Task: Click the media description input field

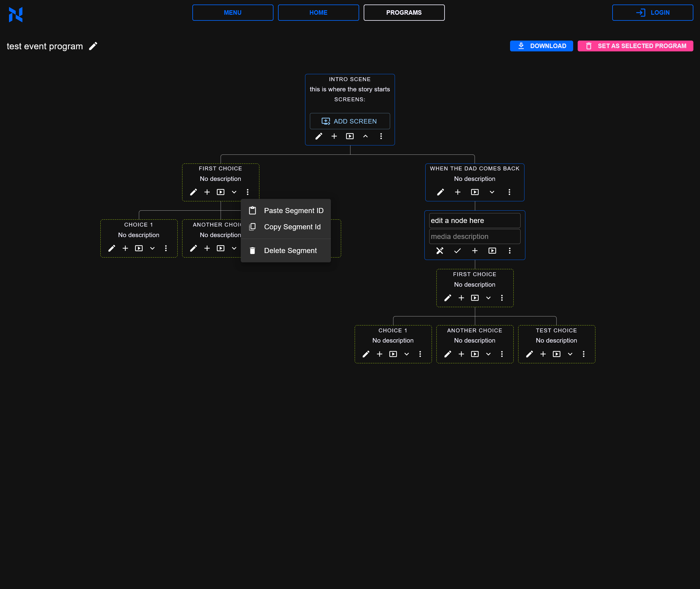Action: click(474, 237)
